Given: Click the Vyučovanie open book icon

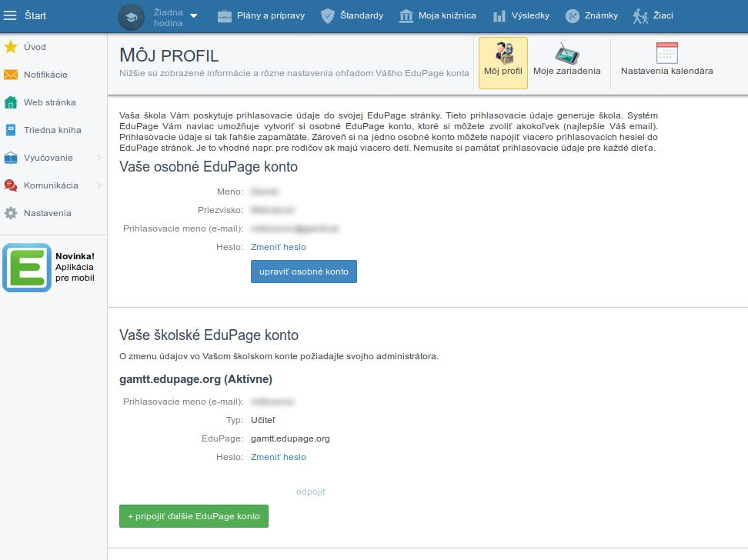Looking at the screenshot, I should coord(11,158).
